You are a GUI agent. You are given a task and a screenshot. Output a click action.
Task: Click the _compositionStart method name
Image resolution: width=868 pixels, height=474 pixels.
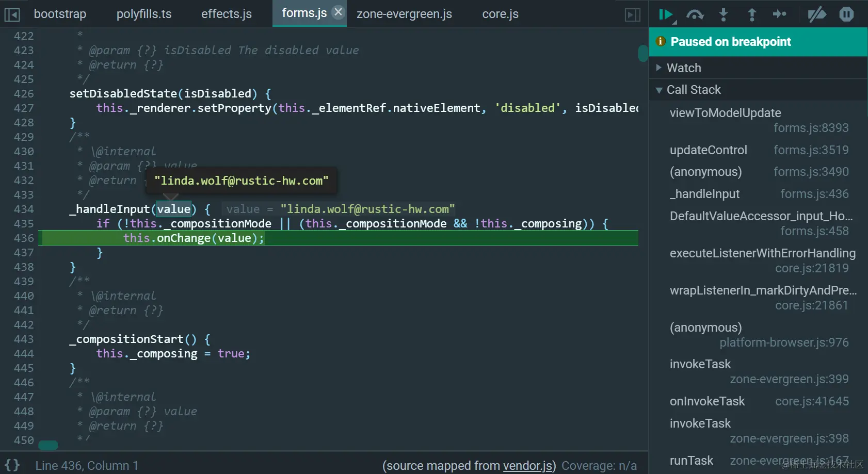[x=126, y=339]
